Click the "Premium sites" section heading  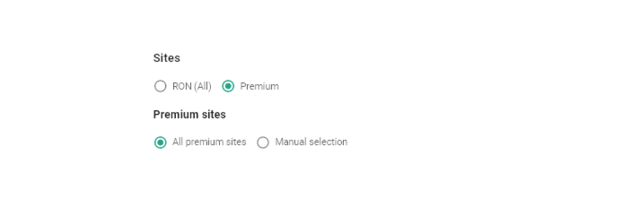coord(189,115)
